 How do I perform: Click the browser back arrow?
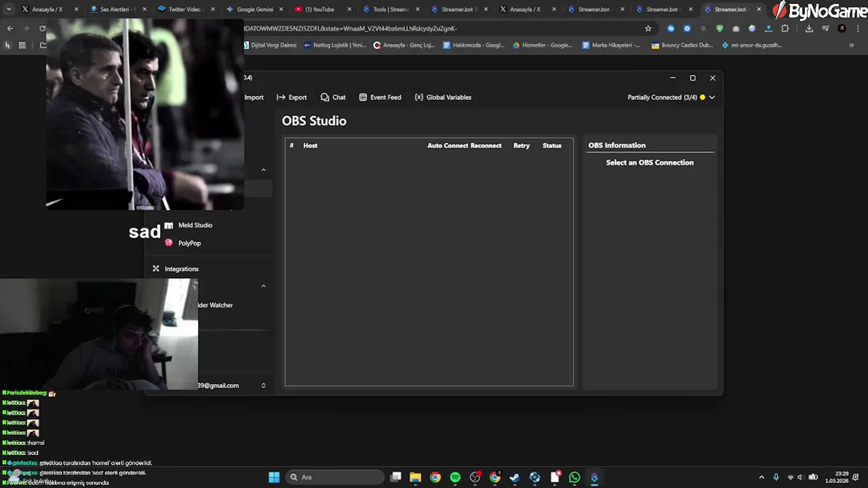9,28
